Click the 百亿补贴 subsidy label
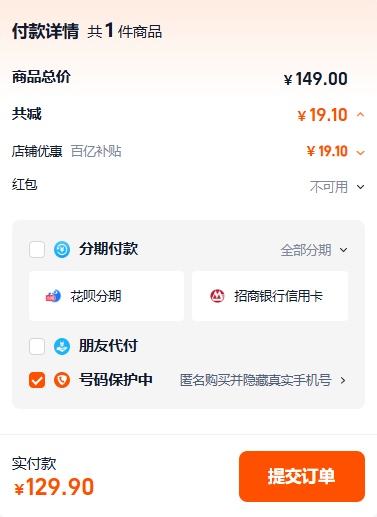 (96, 151)
